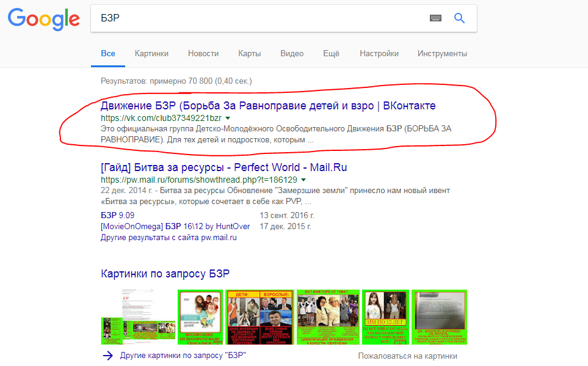Expand arrow next to vk.com/club37349221bzr URL
The image size is (588, 366).
[x=228, y=119]
